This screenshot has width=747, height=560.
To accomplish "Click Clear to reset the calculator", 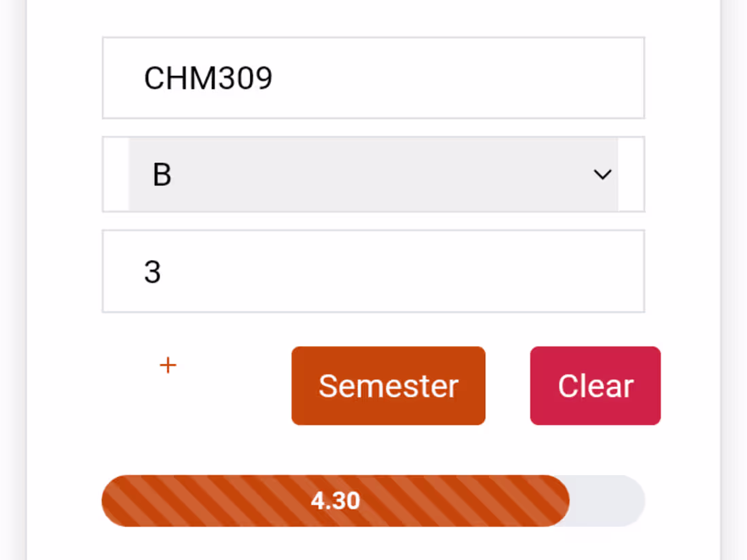I will tap(595, 385).
